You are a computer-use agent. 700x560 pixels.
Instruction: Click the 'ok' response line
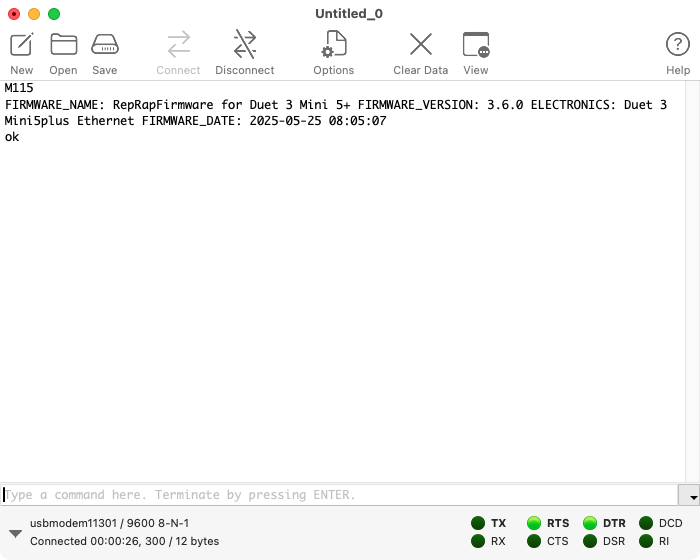[x=12, y=137]
